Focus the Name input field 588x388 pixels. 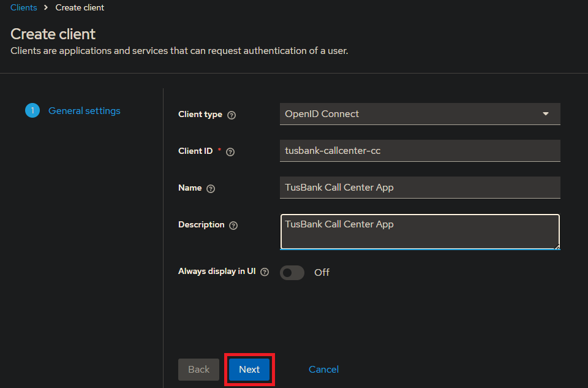pyautogui.click(x=420, y=187)
